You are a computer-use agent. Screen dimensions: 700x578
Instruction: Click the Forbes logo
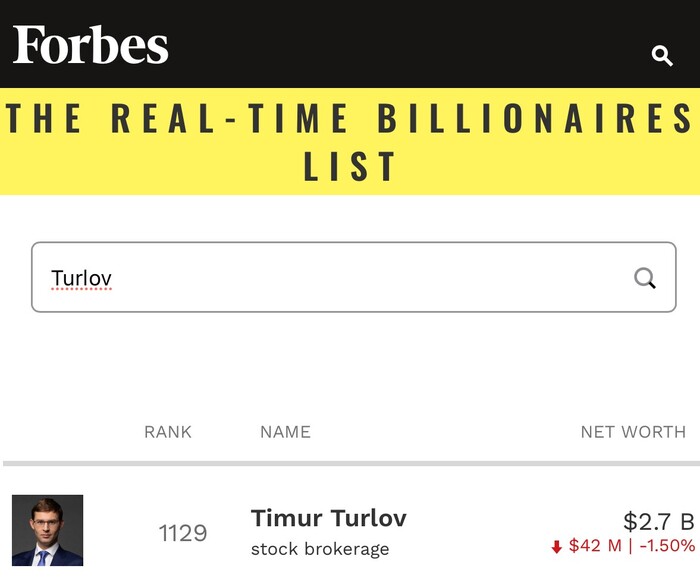pos(91,46)
